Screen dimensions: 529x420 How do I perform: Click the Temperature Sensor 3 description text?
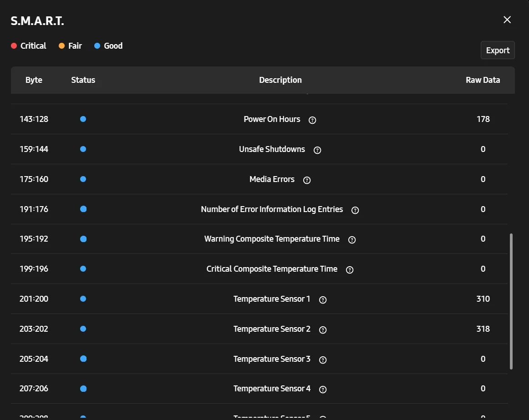[272, 359]
